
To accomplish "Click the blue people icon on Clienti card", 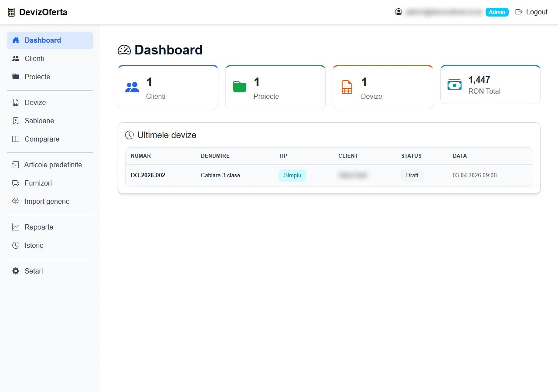I will pos(132,87).
